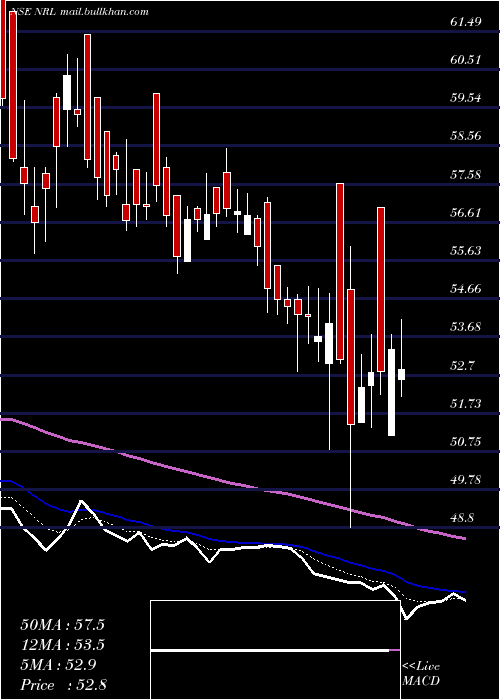Image resolution: width=500 pixels, height=700 pixels.
Task: Select the 52.7 price axis label
Action: pos(462,366)
